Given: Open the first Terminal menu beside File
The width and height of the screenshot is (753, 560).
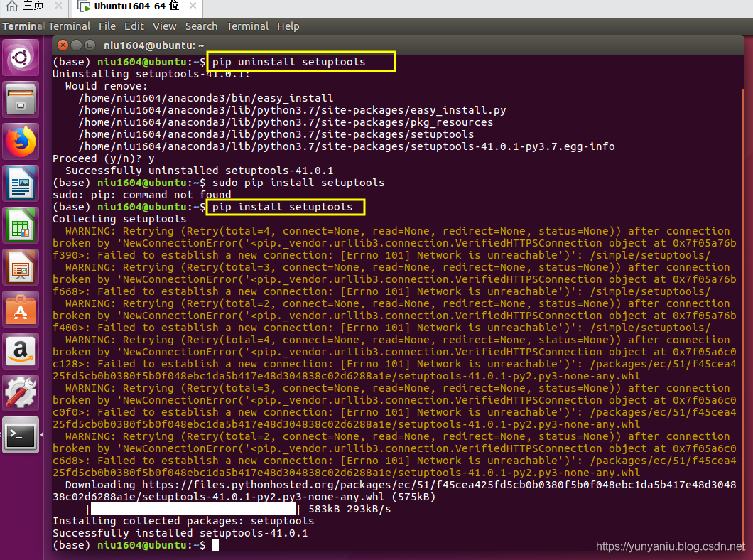Looking at the screenshot, I should coord(69,26).
